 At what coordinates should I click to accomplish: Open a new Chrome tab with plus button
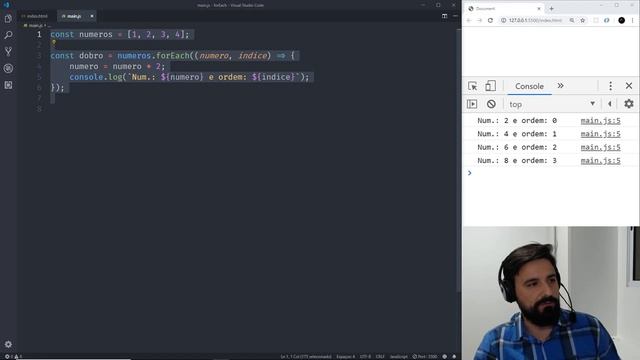[x=551, y=8]
